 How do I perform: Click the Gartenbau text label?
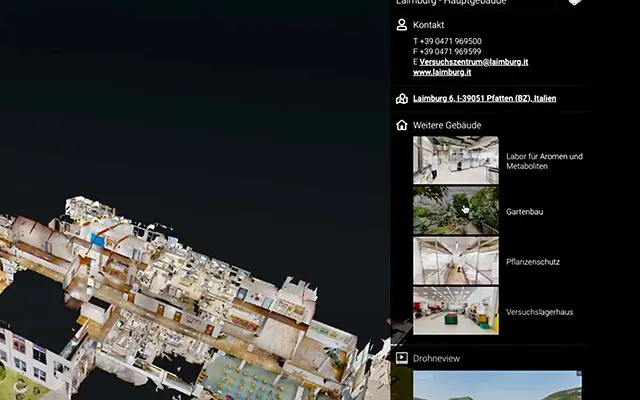[x=524, y=212]
